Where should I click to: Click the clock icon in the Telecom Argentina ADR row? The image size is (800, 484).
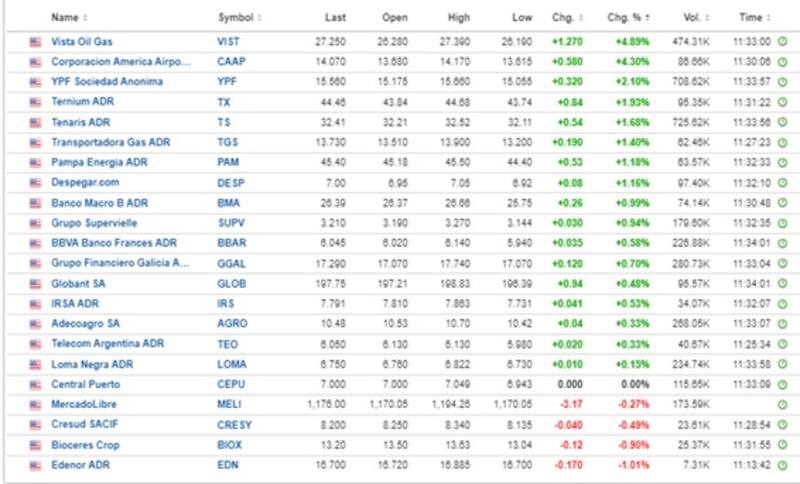point(782,343)
